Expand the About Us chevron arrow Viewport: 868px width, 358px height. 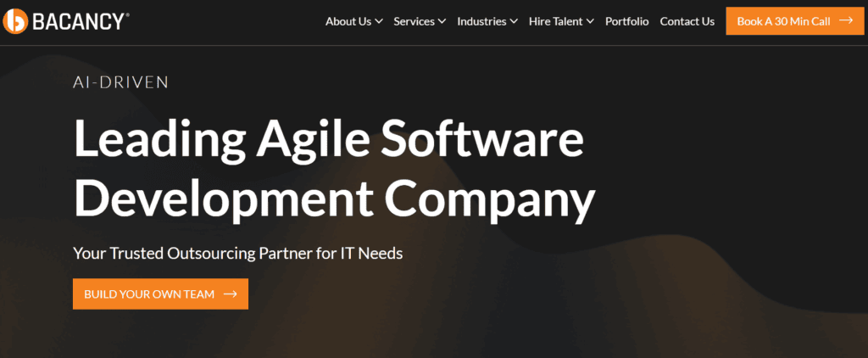coord(379,21)
